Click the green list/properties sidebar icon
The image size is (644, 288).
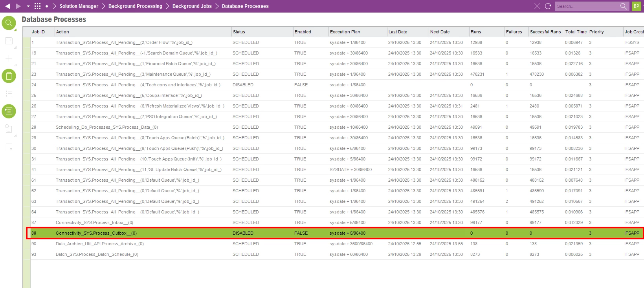[x=9, y=111]
